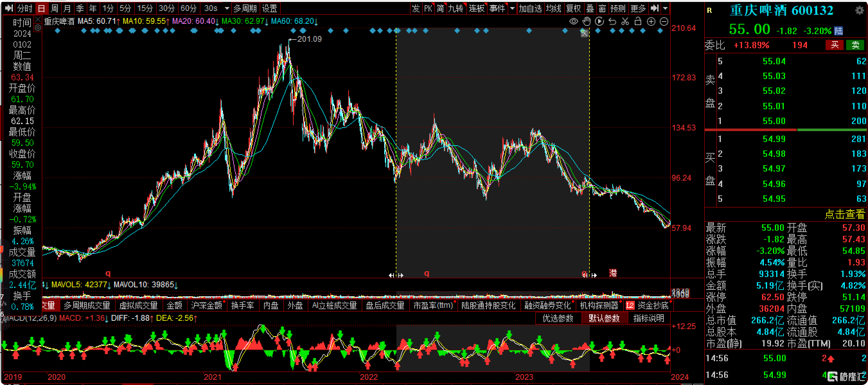Switch to 15分 minute chart
The image size is (868, 385).
click(145, 8)
